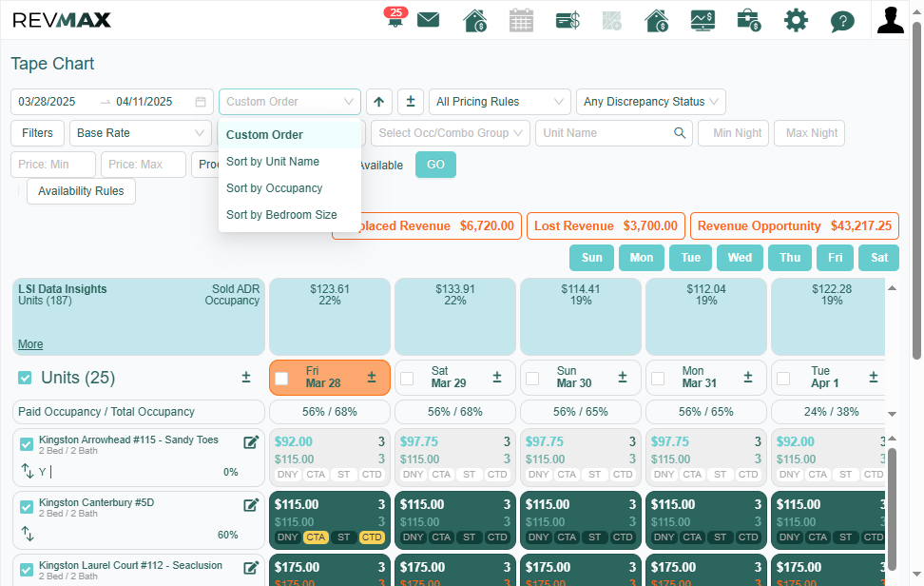The image size is (924, 586).
Task: Click plus-minus icon in Units (25) header
Action: point(246,378)
